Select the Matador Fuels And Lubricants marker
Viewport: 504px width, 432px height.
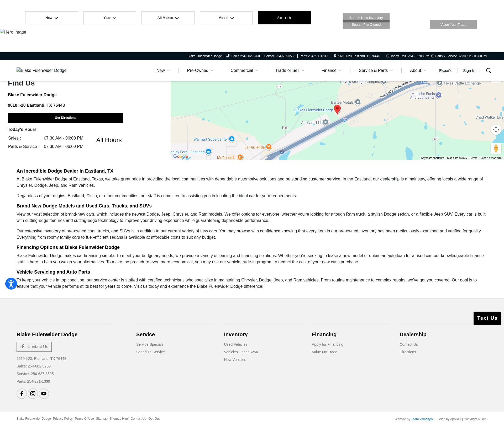(x=439, y=95)
